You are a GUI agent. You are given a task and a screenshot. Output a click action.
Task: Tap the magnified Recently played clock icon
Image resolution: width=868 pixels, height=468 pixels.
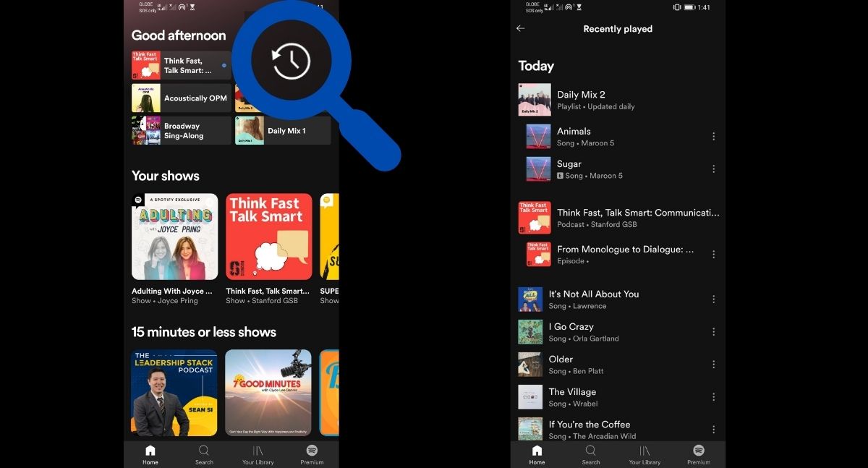pos(292,61)
